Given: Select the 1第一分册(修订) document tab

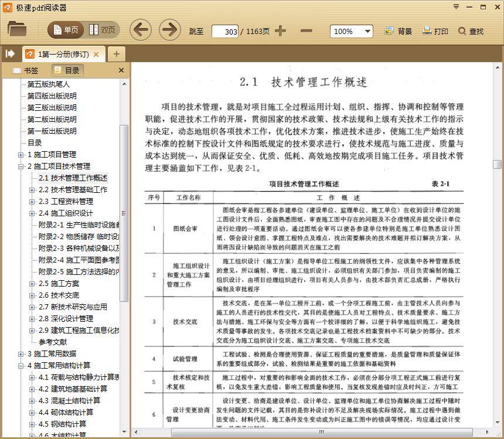Looking at the screenshot, I should (64, 55).
